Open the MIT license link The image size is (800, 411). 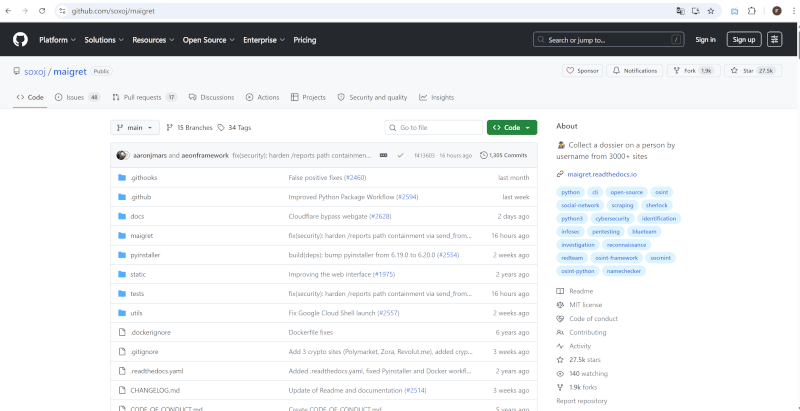coord(585,305)
